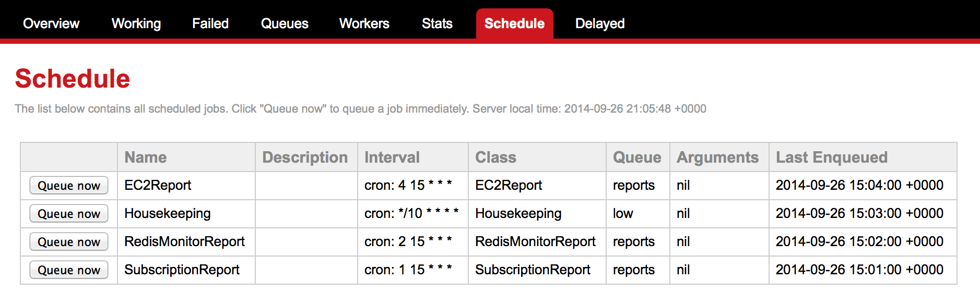Click interval 'cron: 2 15 * * *'

pos(408,241)
